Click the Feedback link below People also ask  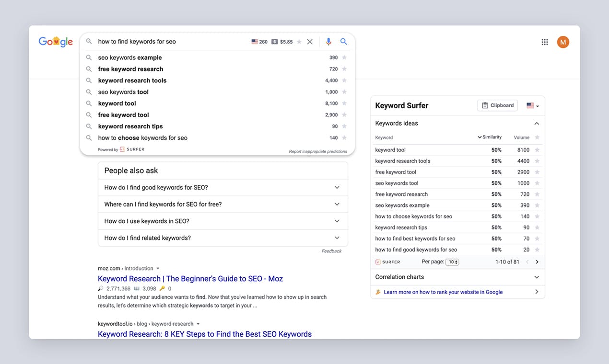331,251
